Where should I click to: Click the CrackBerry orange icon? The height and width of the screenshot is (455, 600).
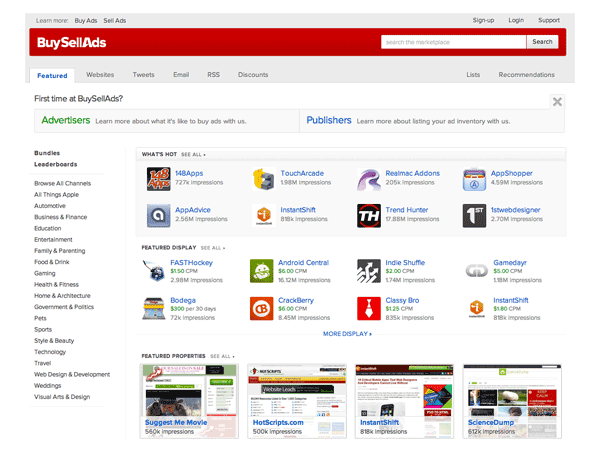tap(262, 308)
